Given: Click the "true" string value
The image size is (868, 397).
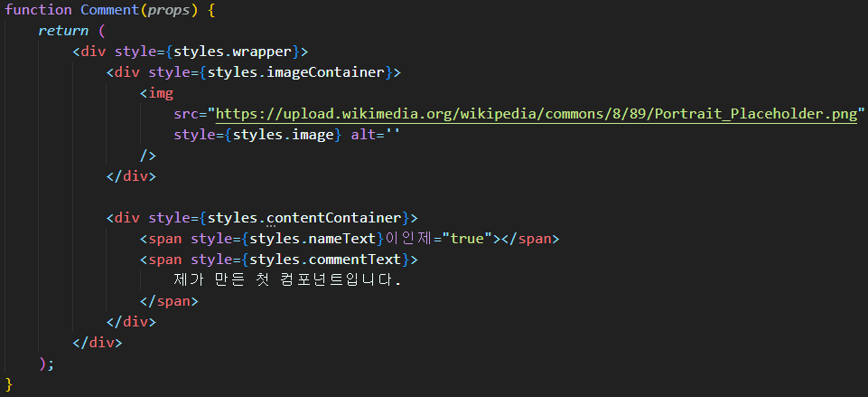Looking at the screenshot, I should 467,239.
